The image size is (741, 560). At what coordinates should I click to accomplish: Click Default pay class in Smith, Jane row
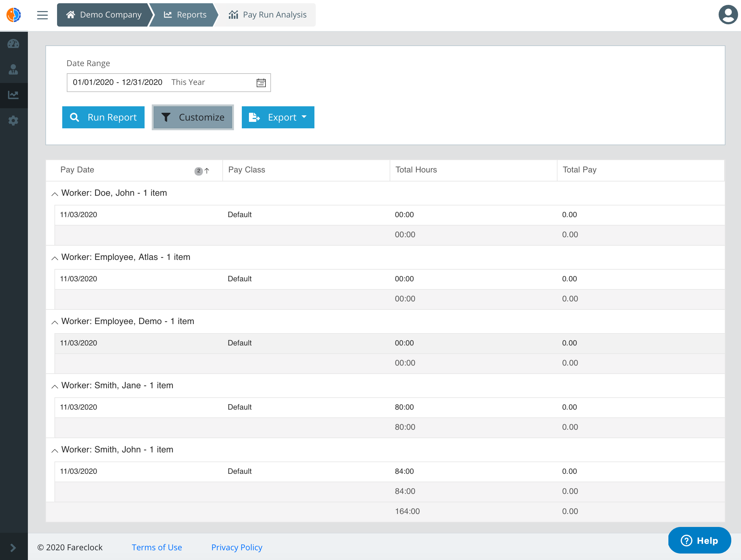(x=240, y=407)
